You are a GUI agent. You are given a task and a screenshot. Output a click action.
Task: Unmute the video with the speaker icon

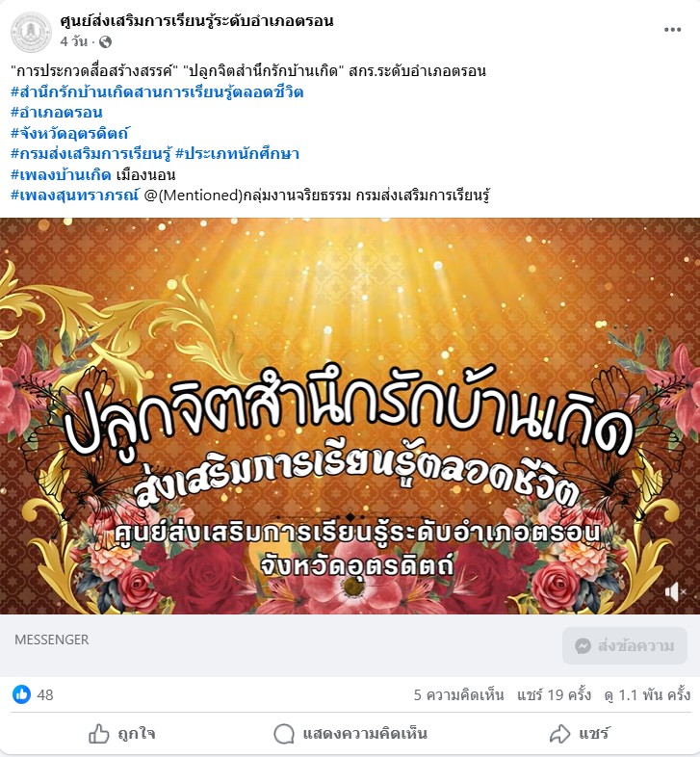[x=674, y=591]
